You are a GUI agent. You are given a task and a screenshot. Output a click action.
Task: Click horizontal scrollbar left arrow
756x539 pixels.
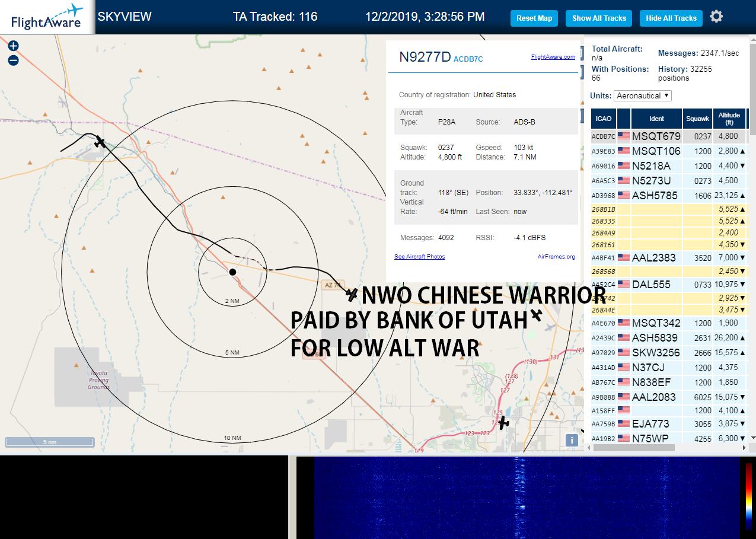[588, 448]
